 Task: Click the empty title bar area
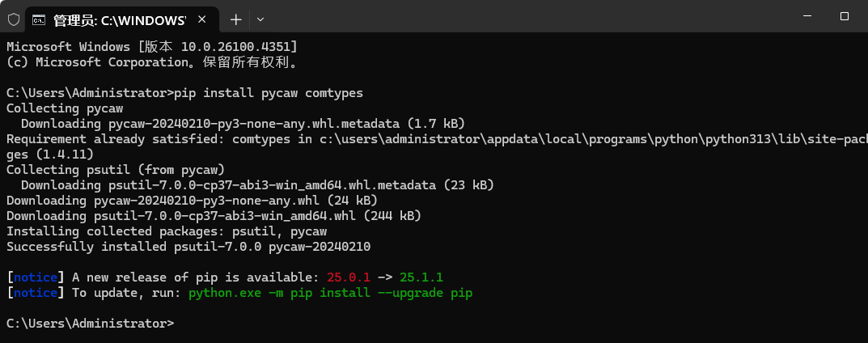point(526,17)
